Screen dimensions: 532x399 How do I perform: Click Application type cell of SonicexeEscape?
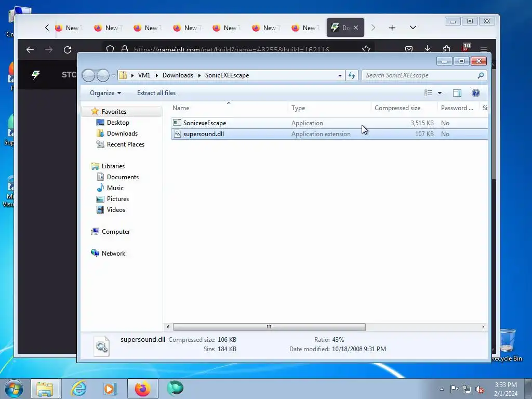307,123
